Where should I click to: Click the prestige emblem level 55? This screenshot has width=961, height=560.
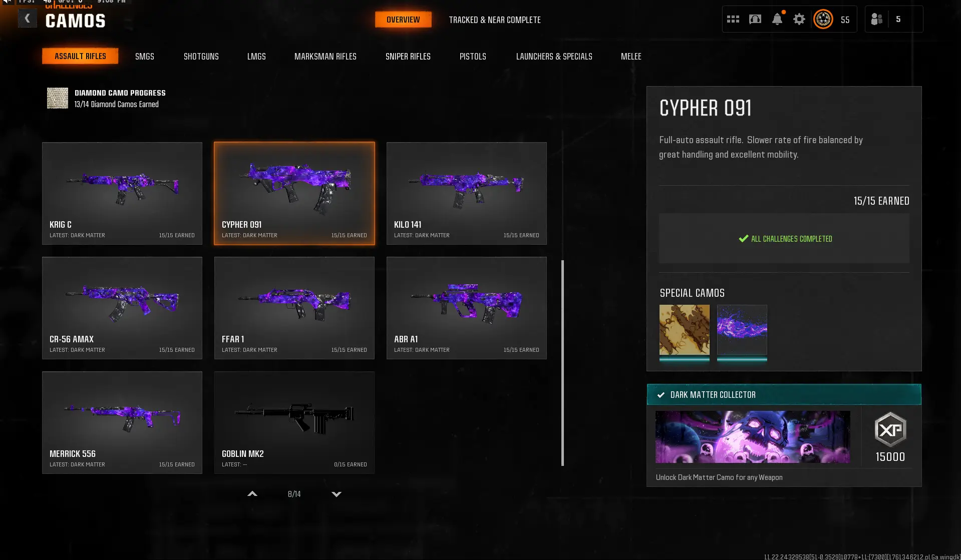823,20
